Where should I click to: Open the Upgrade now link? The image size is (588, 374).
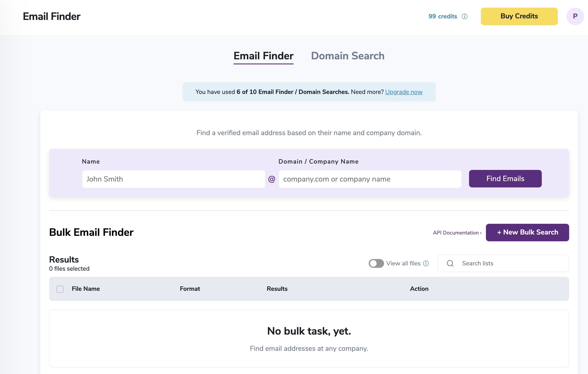[403, 92]
